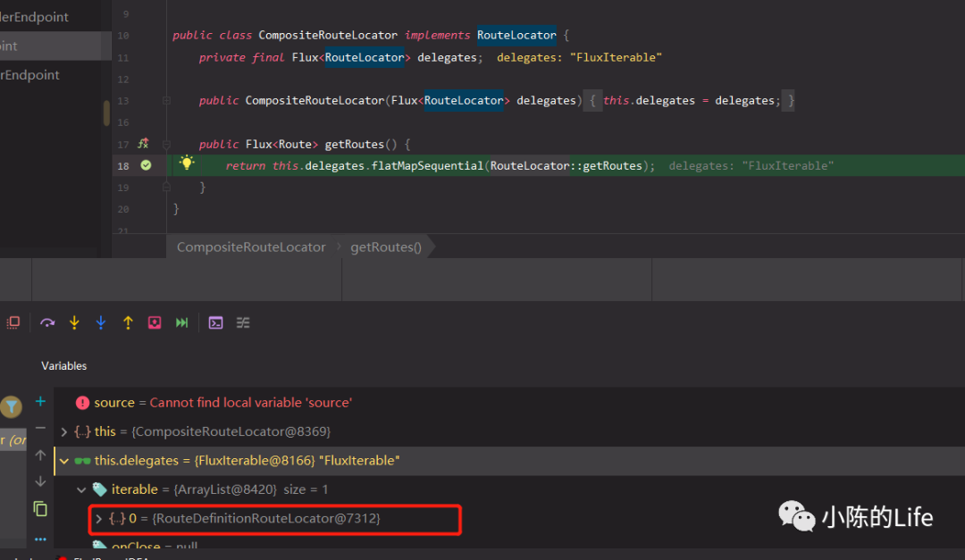
Task: Click RouteLocator::getRoutes method reference
Action: 566,165
